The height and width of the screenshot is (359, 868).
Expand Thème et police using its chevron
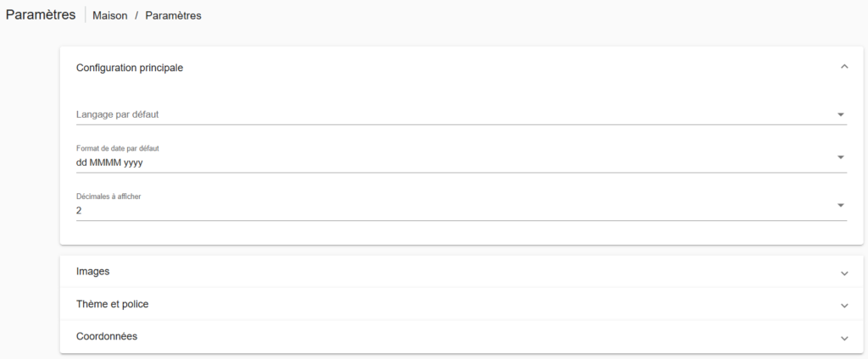click(843, 305)
